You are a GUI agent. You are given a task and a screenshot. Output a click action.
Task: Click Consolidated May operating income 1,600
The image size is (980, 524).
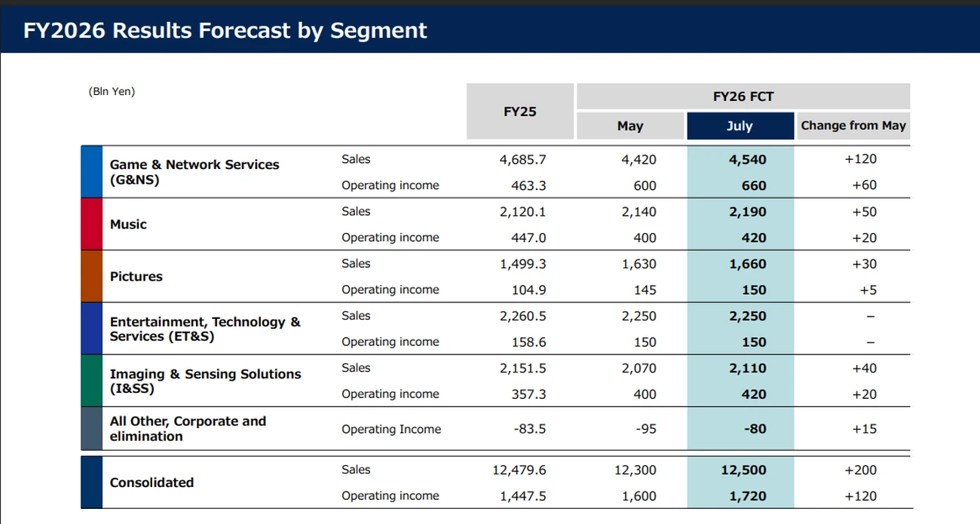point(639,496)
